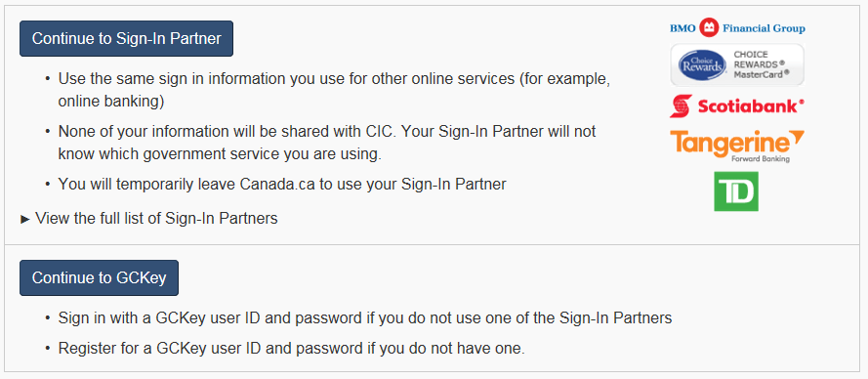Select the BMO Financial Group logo text

[x=737, y=27]
